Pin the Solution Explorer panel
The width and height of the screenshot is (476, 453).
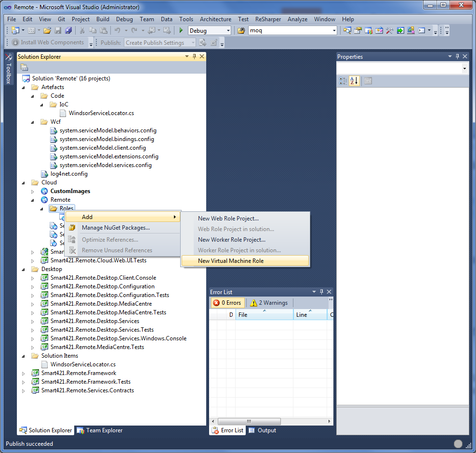coord(194,56)
